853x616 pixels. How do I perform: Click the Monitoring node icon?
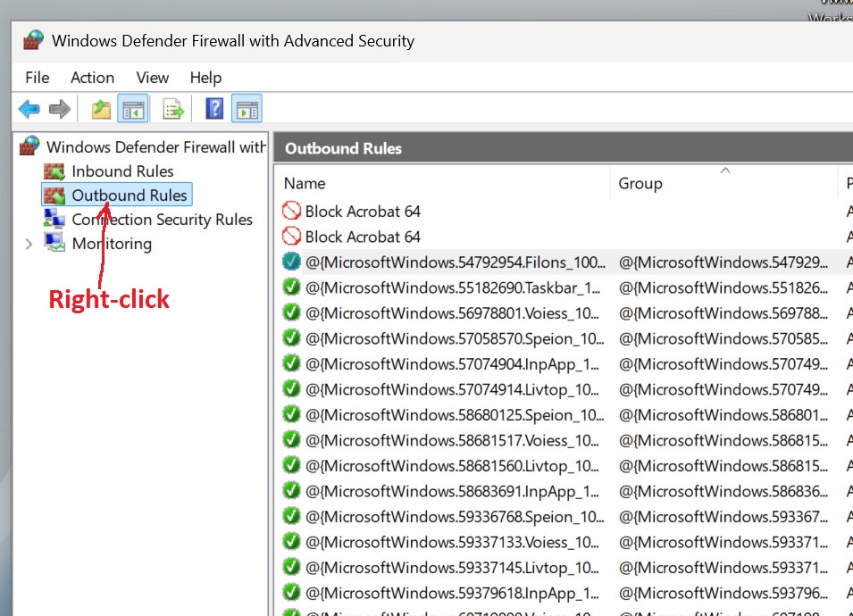pos(54,243)
